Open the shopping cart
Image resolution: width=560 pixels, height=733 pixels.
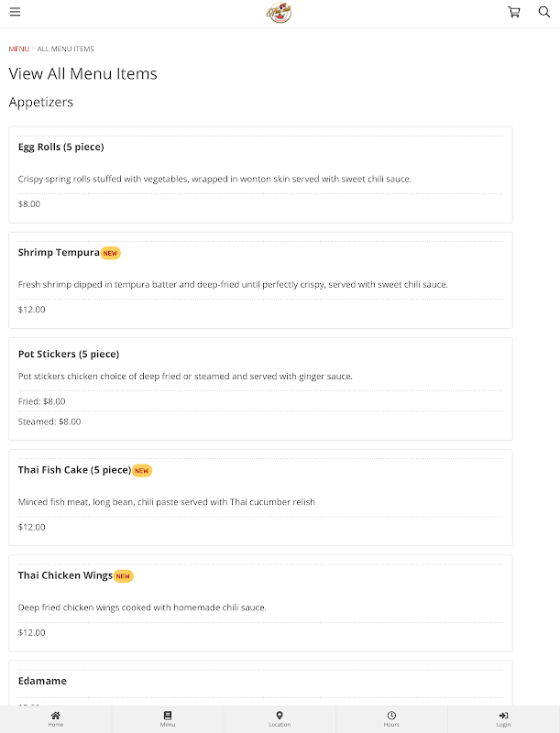[x=513, y=13]
